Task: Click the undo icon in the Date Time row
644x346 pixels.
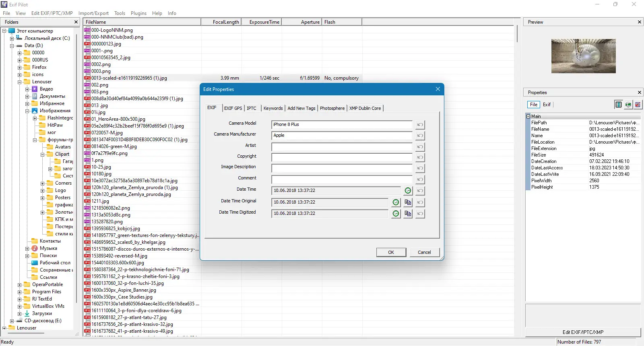Action: point(420,191)
